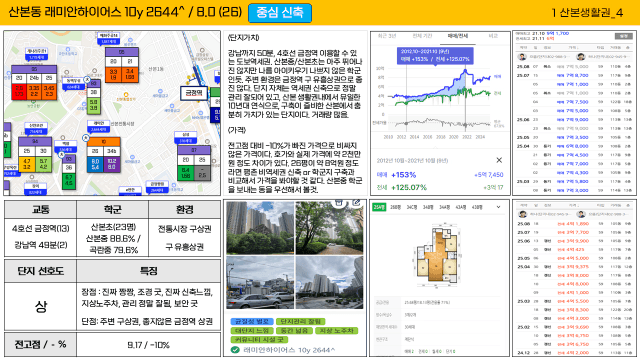This screenshot has width=640, height=360.
Task: Click the 매매 7억 7,500 sale row
Action: [x=574, y=102]
